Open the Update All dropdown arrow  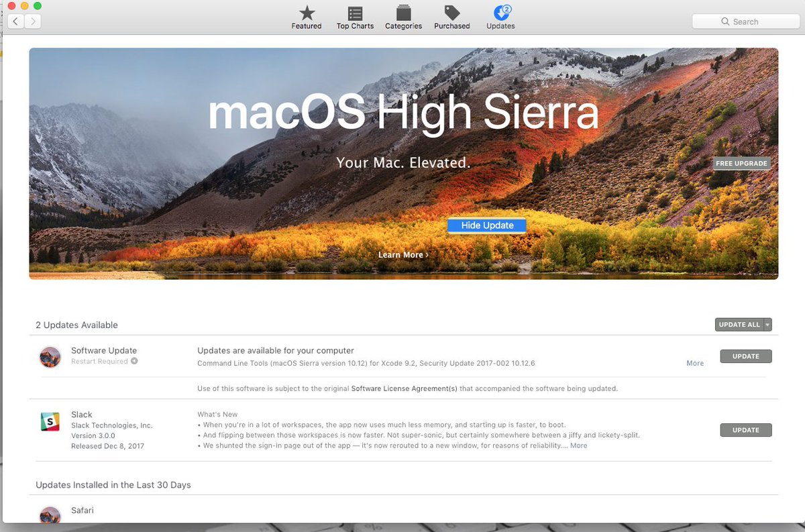[x=767, y=325]
